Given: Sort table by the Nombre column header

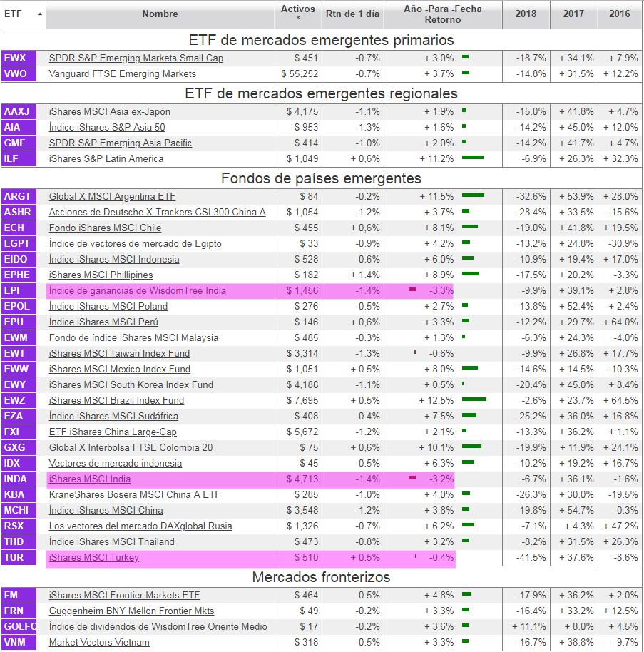Looking at the screenshot, I should (x=160, y=14).
